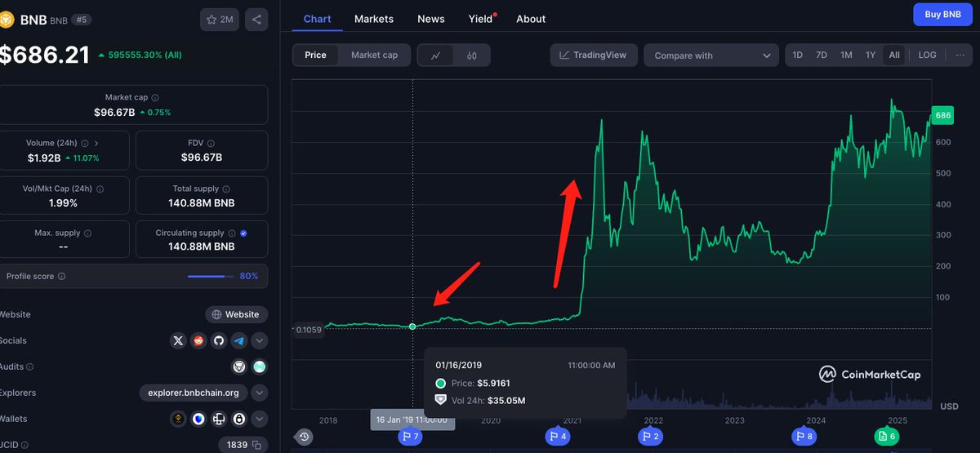Expand more Wallets options
The height and width of the screenshot is (453, 980).
(x=259, y=419)
